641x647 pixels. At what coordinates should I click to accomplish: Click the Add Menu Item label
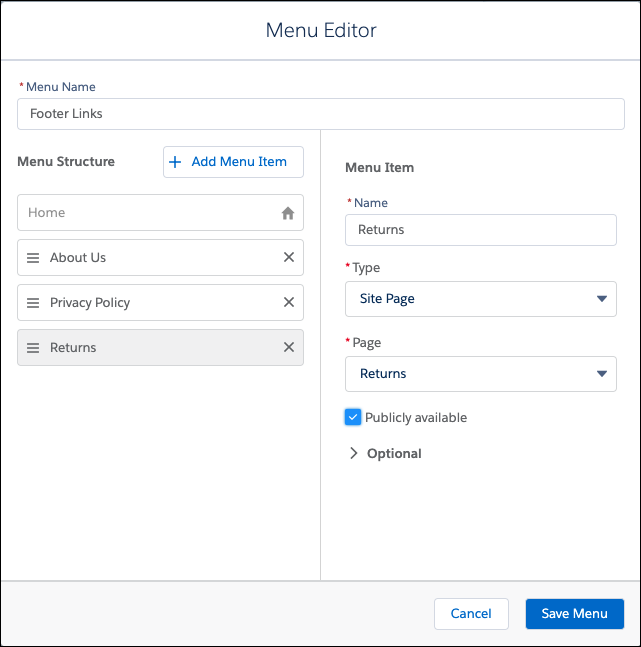point(239,162)
